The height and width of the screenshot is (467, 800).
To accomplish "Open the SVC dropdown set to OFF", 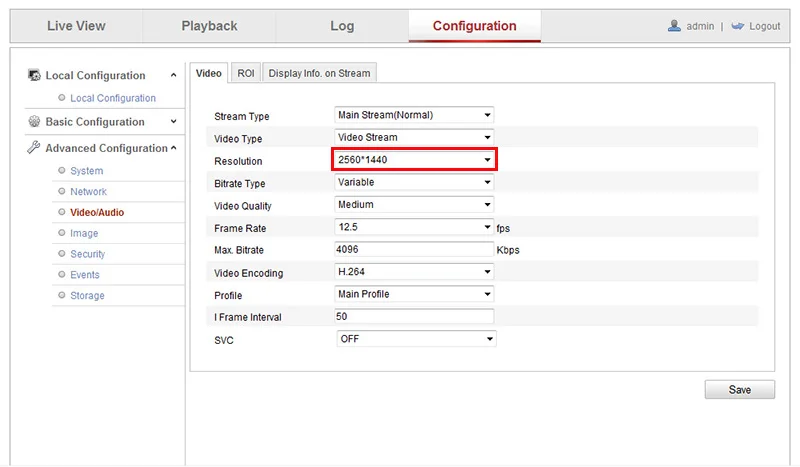I will coord(416,339).
